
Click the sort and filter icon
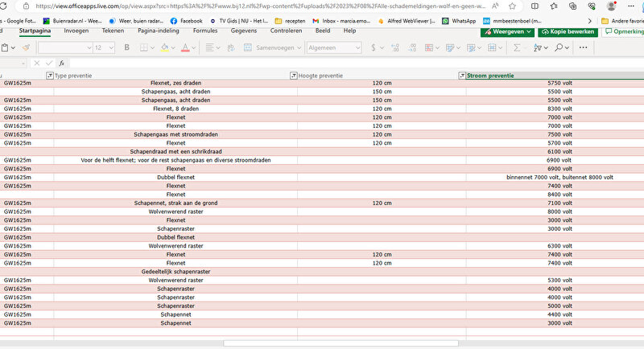tap(538, 48)
